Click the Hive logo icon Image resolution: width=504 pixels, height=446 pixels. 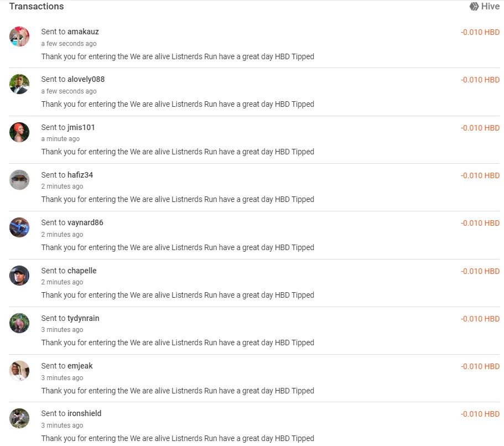pos(474,7)
